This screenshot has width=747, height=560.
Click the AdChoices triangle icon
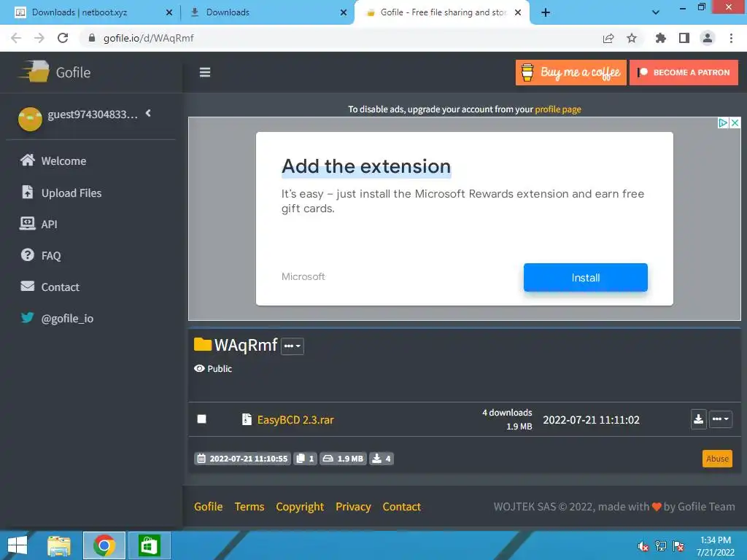pyautogui.click(x=723, y=122)
